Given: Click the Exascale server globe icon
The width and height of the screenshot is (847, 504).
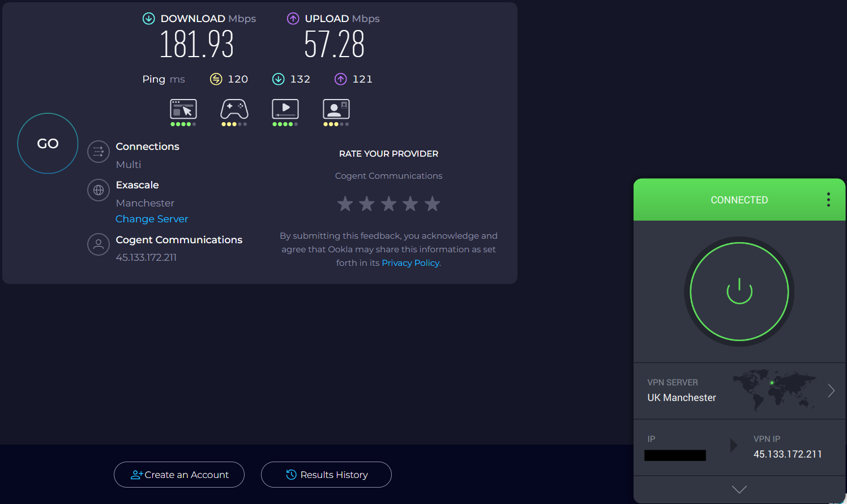Looking at the screenshot, I should (99, 190).
